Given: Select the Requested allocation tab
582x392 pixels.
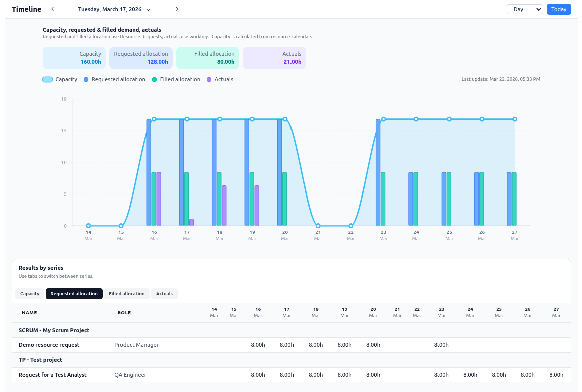Looking at the screenshot, I should [x=74, y=294].
